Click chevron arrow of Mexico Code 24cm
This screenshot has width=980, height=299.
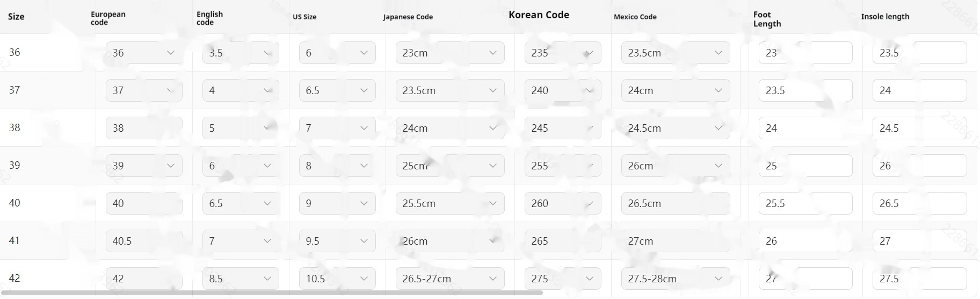718,90
